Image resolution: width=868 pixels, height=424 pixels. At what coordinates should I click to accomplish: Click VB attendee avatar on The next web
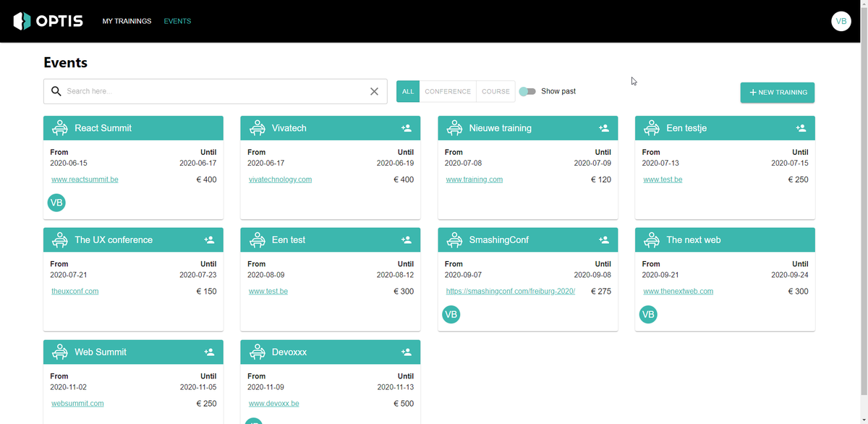point(649,315)
